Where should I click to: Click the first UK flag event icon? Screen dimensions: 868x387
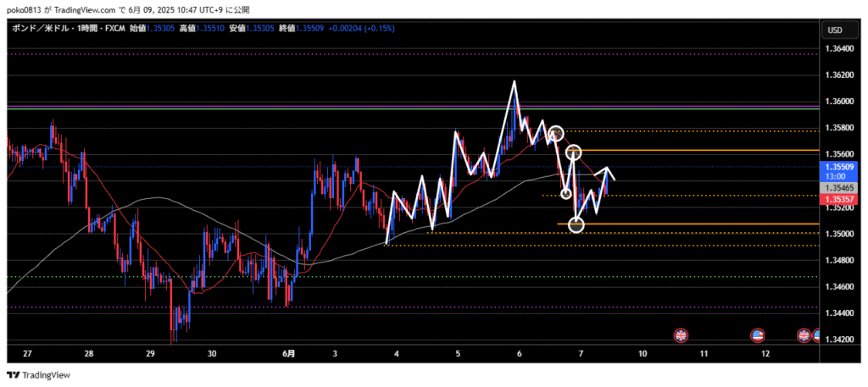tap(680, 335)
